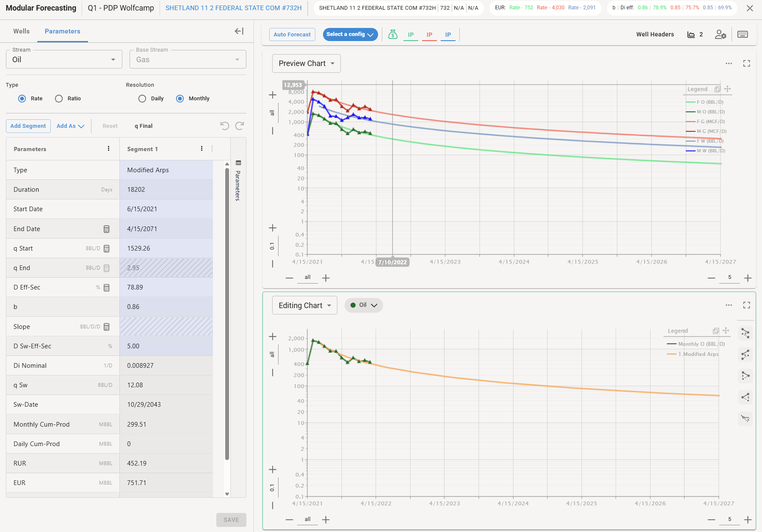Open Select a config dropdown
Screen dimensions: 762x532
[350, 34]
